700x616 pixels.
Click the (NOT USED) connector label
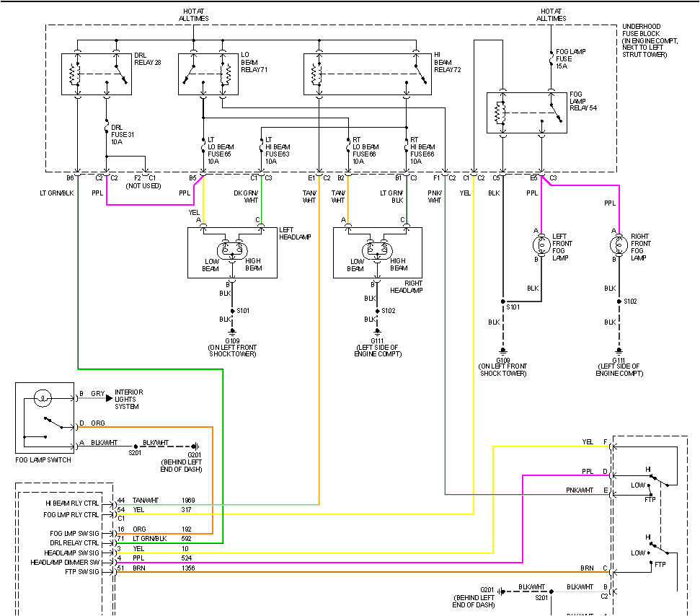tap(143, 185)
